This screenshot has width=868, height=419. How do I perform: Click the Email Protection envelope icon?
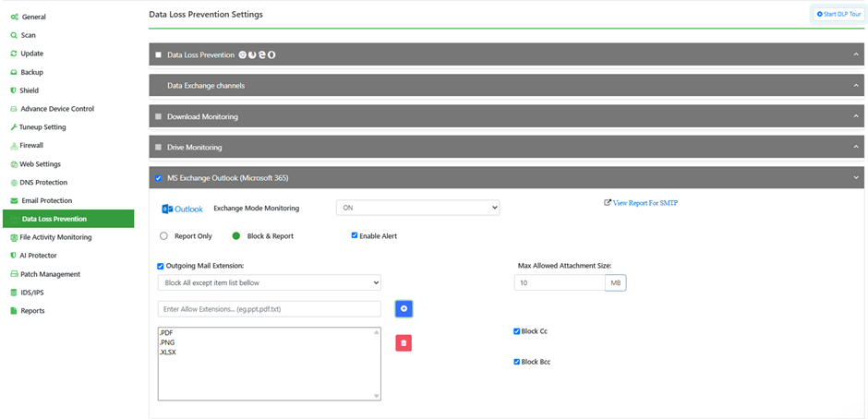coord(14,200)
